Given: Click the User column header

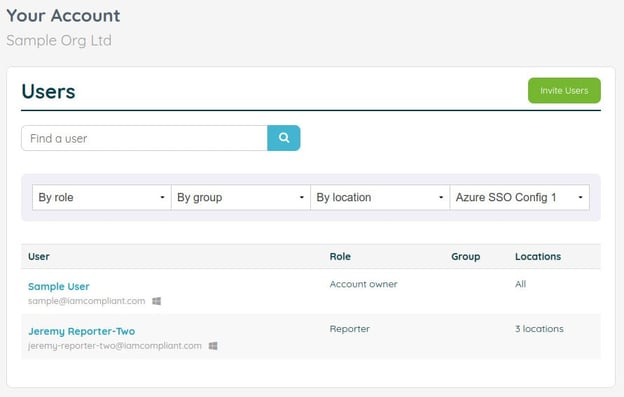Looking at the screenshot, I should (39, 257).
